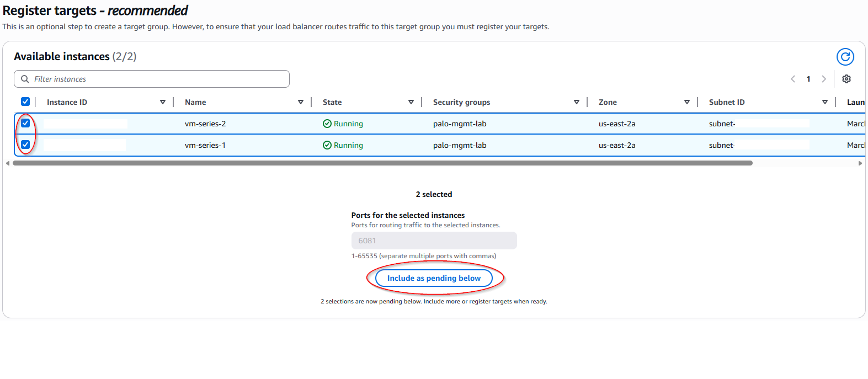The image size is (868, 379).
Task: Uncheck the vm-series-1 row checkbox
Action: click(x=25, y=145)
